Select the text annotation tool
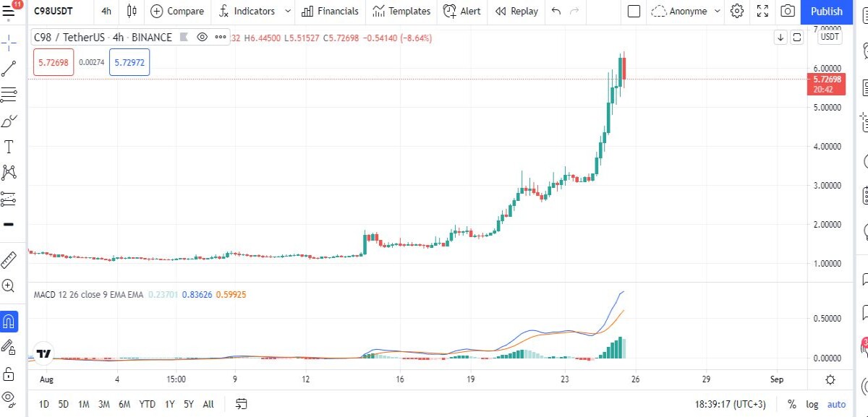 click(x=9, y=147)
